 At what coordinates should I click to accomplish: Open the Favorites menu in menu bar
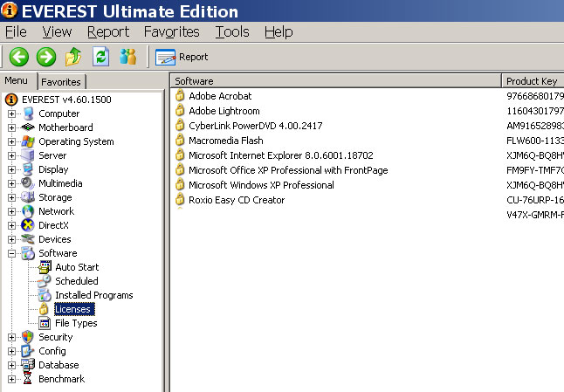click(x=172, y=32)
